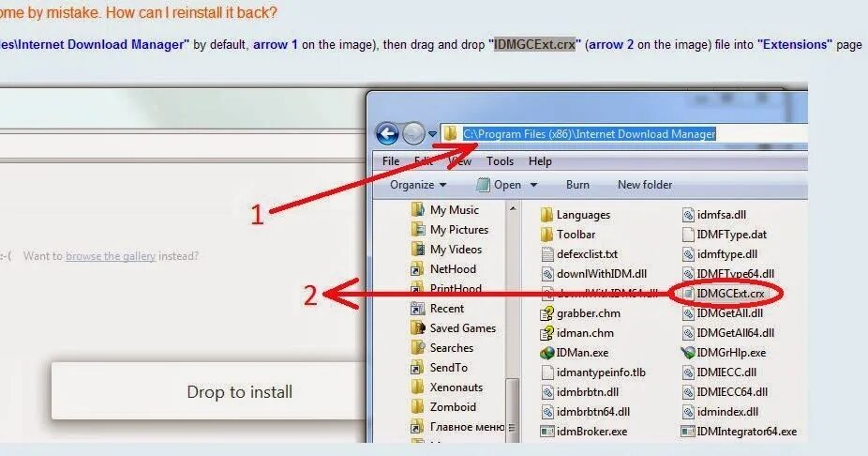Click navigation pane scroll up arrow

click(513, 209)
